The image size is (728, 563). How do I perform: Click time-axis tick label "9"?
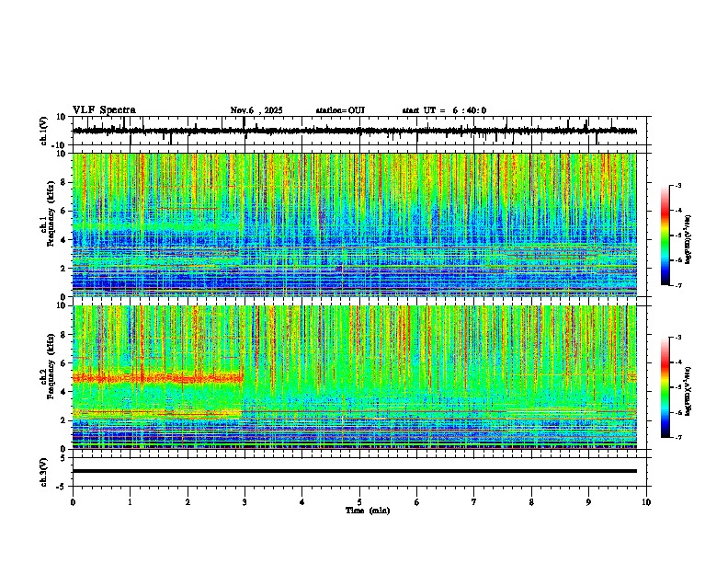pos(588,502)
